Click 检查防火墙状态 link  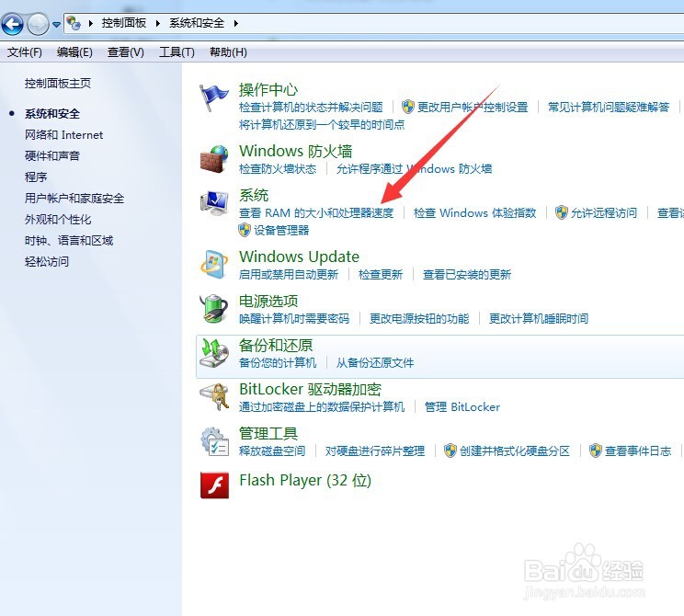[278, 168]
